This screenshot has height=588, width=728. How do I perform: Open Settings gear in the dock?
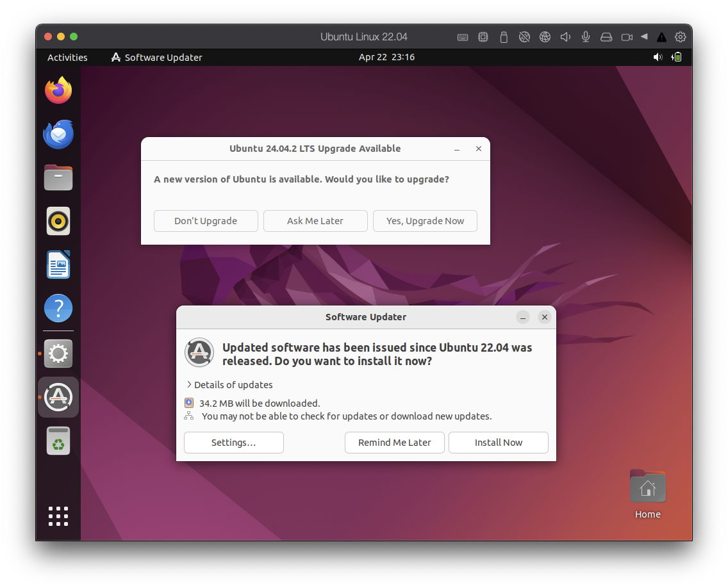pyautogui.click(x=58, y=354)
